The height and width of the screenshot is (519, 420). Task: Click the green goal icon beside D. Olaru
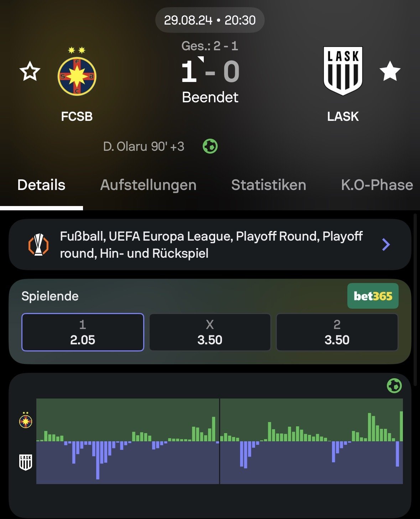click(210, 146)
